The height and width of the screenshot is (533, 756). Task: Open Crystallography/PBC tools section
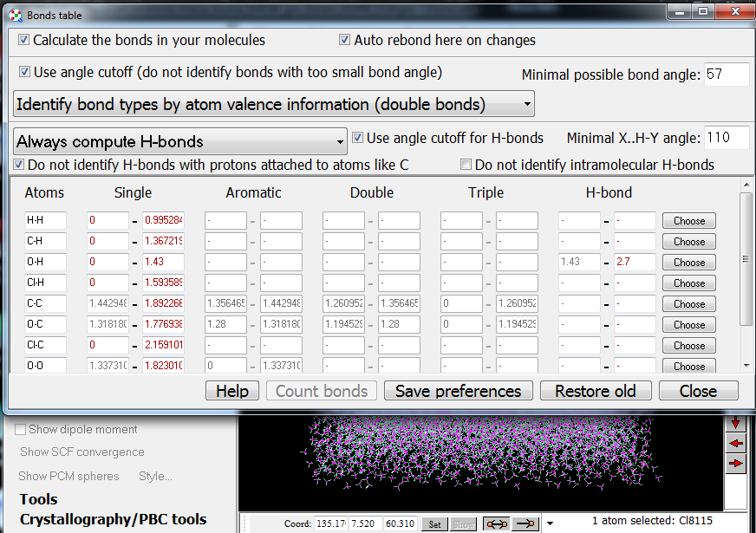click(113, 520)
